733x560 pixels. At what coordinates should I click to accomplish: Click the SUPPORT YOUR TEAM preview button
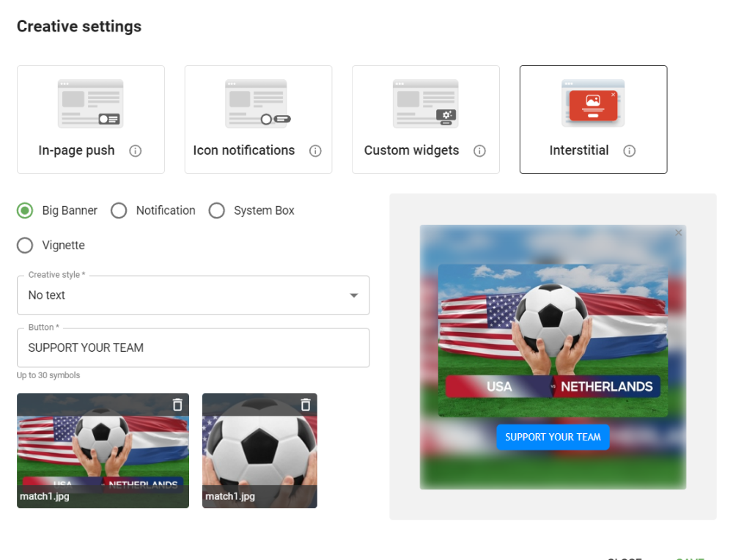point(553,437)
